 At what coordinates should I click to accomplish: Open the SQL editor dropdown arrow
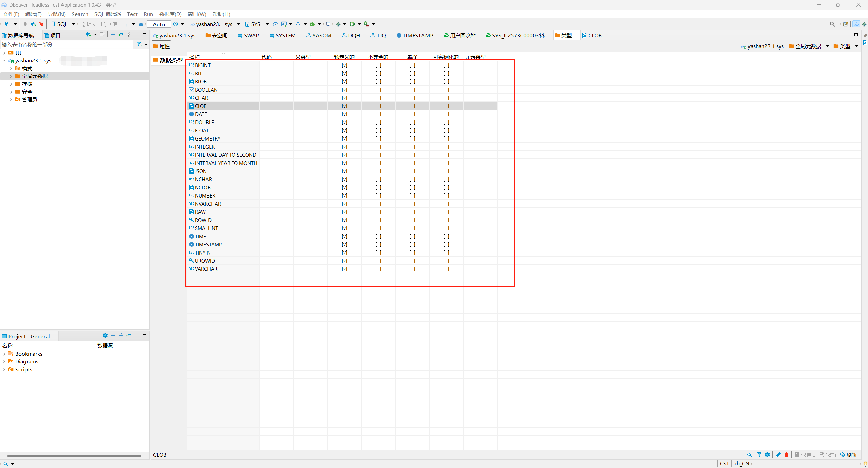click(74, 24)
